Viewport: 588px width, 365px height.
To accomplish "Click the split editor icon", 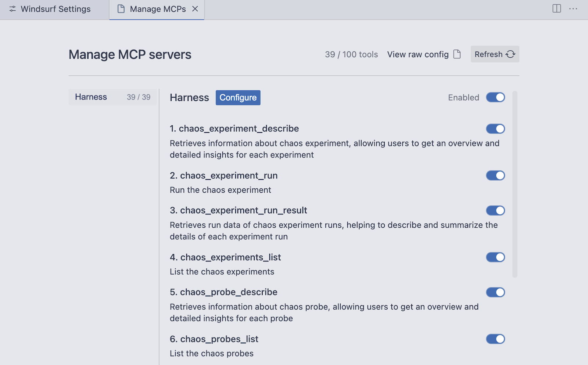I will click(557, 8).
